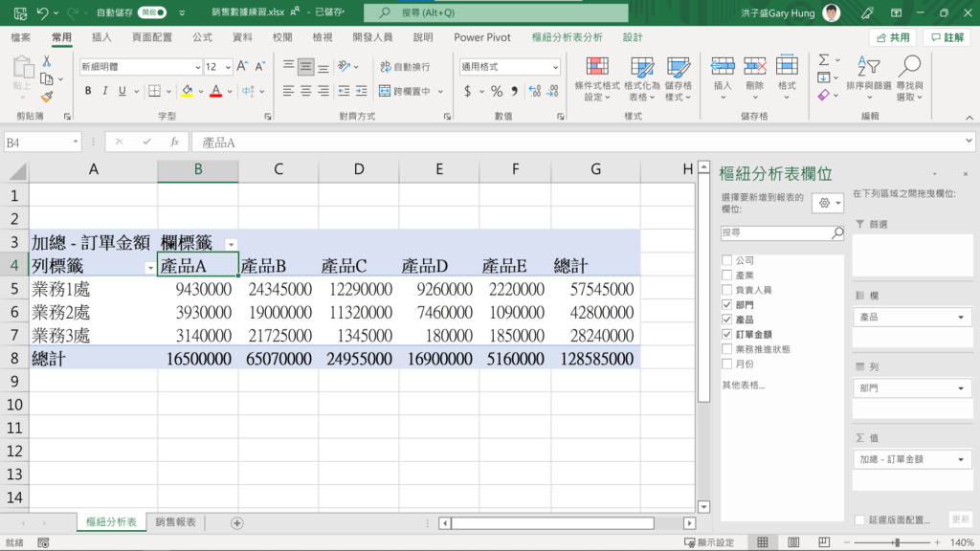Image resolution: width=980 pixels, height=551 pixels.
Task: Switch to Page Layout view in status bar
Action: coord(793,542)
